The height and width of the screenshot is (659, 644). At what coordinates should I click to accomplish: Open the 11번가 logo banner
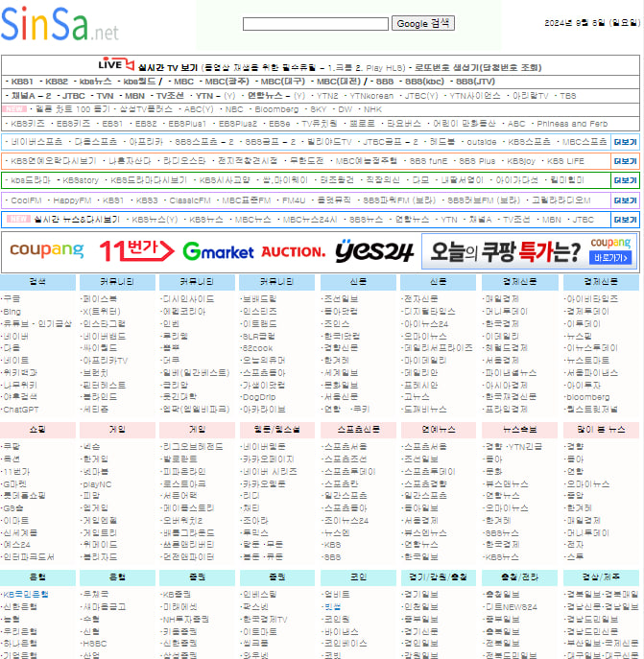[x=136, y=250]
